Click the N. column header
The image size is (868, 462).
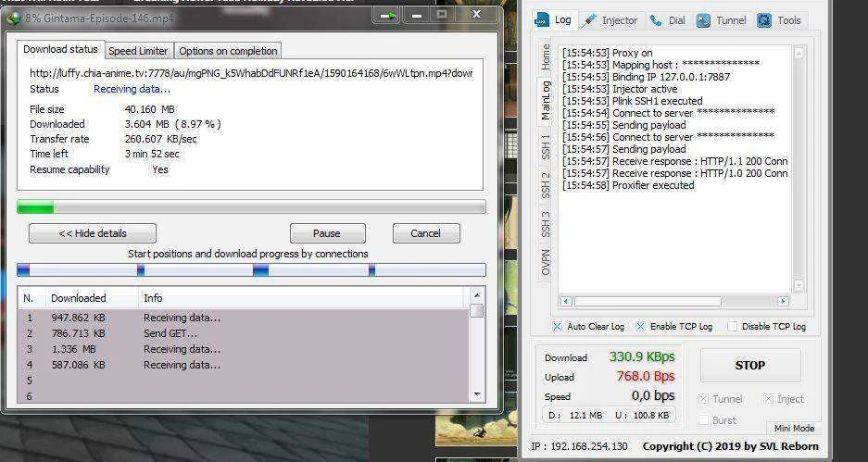tap(32, 298)
